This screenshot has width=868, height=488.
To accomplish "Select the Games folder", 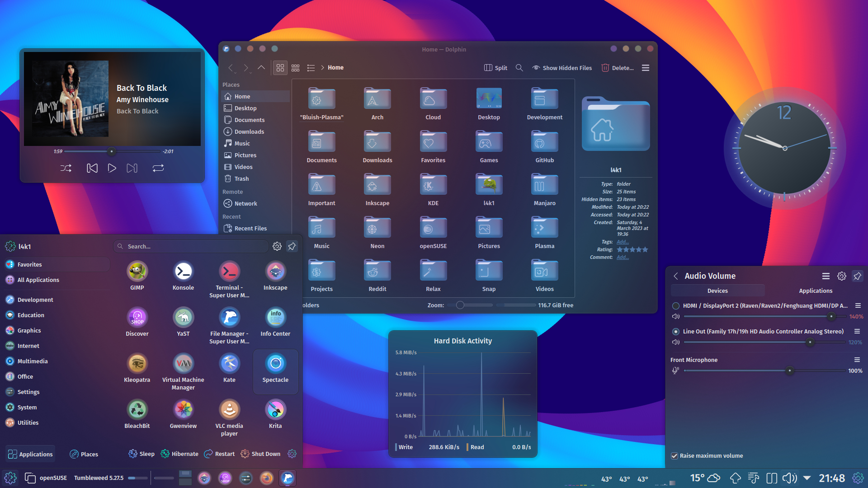I will coord(489,146).
